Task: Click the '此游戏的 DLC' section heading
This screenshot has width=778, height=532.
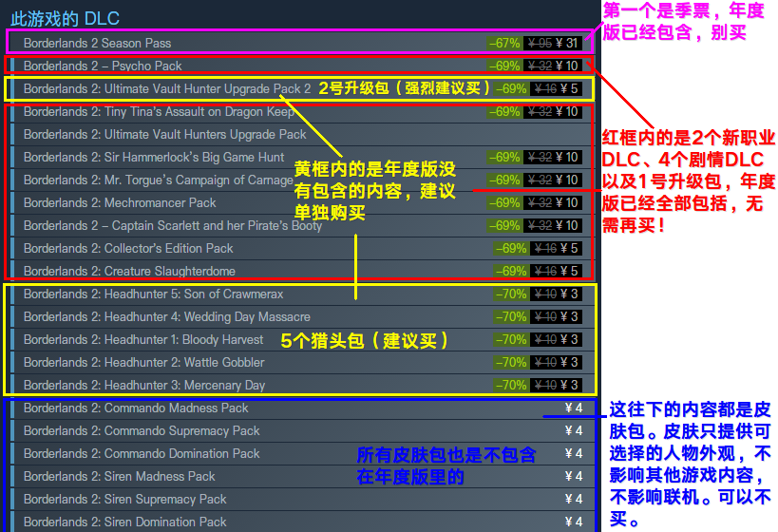Action: pos(65,19)
